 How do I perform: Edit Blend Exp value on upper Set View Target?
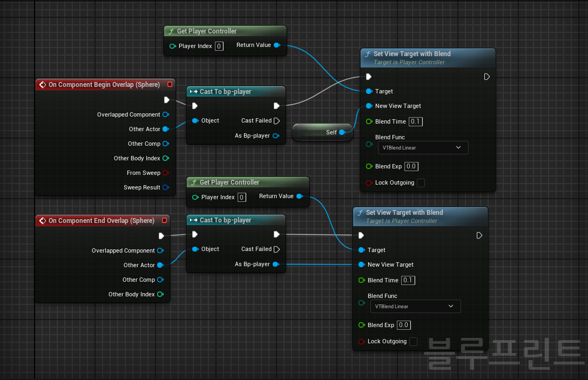411,166
